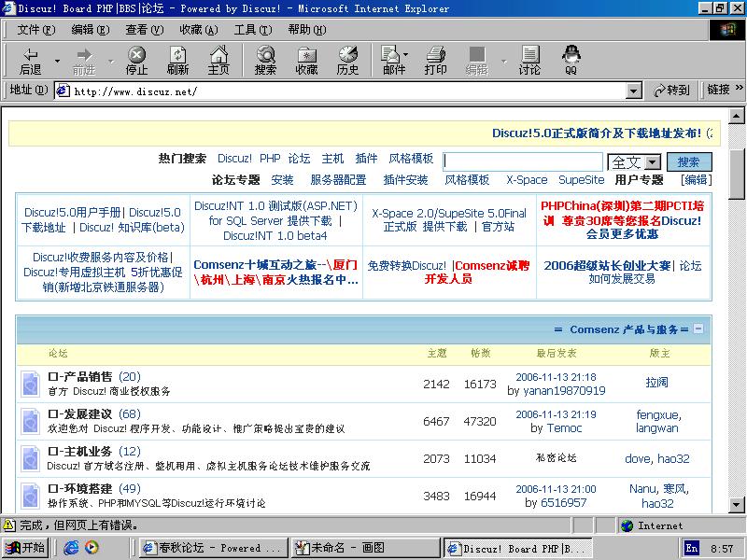
Task: Click forum icon beside 产品销售
Action: (x=31, y=384)
